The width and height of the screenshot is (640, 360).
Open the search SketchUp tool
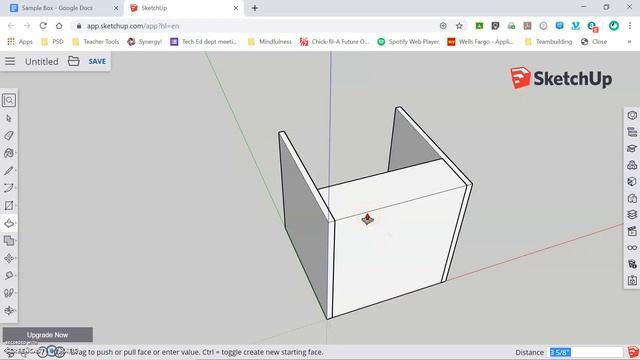(x=9, y=100)
